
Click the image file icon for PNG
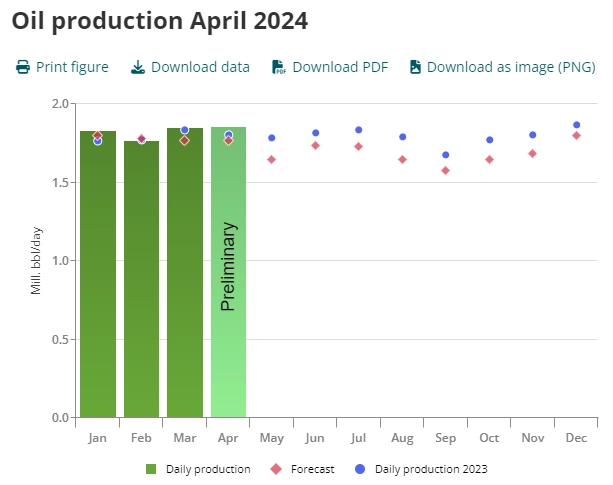point(414,67)
